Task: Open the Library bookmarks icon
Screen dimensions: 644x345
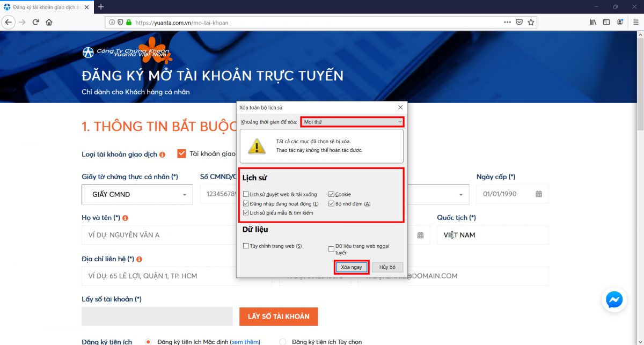Action: [x=593, y=22]
